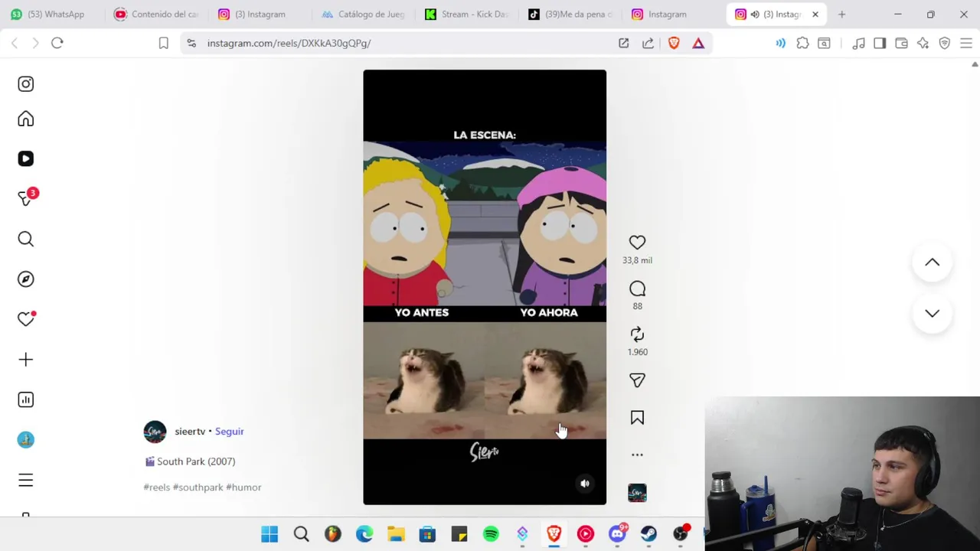The height and width of the screenshot is (551, 980).
Task: Go to Instagram Home feed
Action: 26,119
